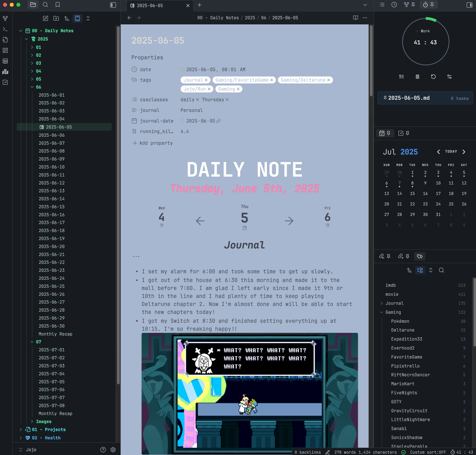Screen dimensions: 476x455
Task: Expand the 04 month folder
Action: tap(32, 71)
